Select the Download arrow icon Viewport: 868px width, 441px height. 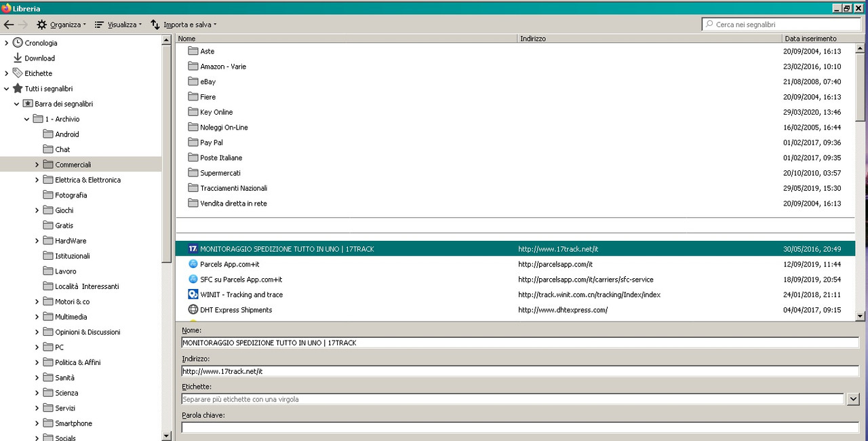(x=18, y=58)
